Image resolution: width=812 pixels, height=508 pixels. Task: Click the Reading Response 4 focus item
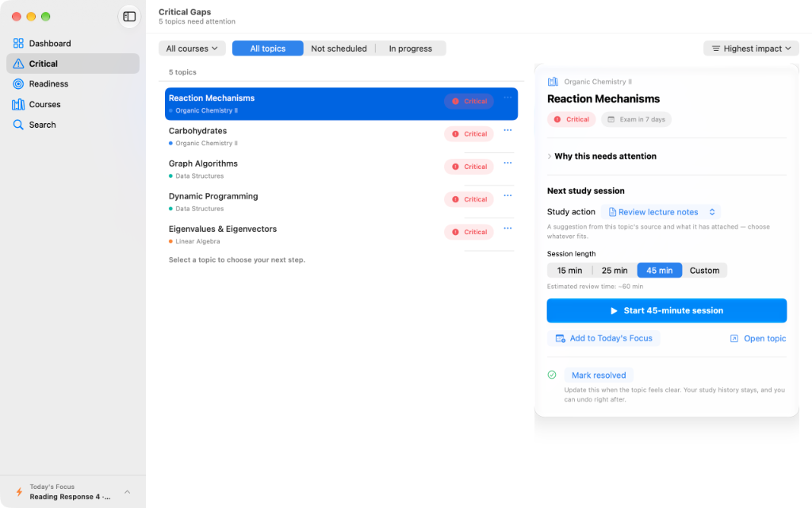70,497
